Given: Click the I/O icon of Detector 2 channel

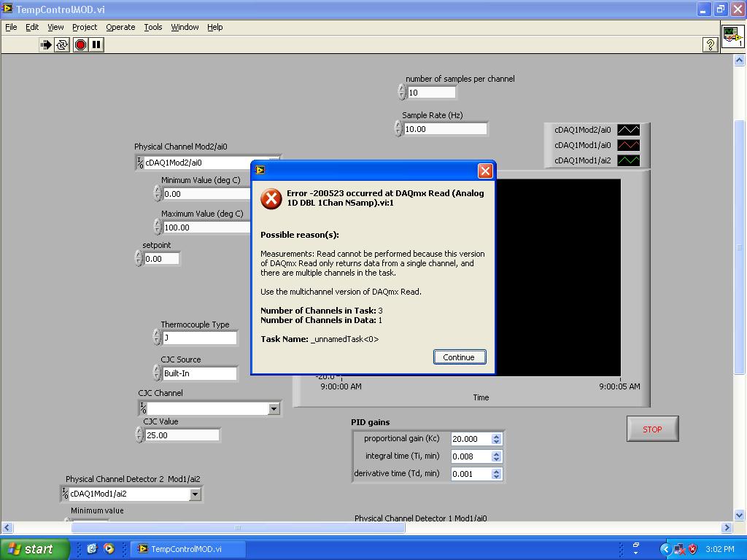Looking at the screenshot, I should 65,494.
